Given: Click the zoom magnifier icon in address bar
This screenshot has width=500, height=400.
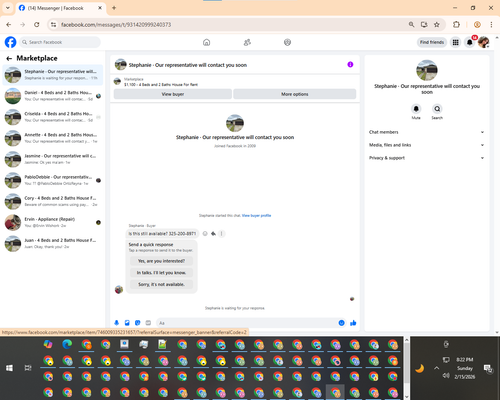Looking at the screenshot, I should coord(411,25).
